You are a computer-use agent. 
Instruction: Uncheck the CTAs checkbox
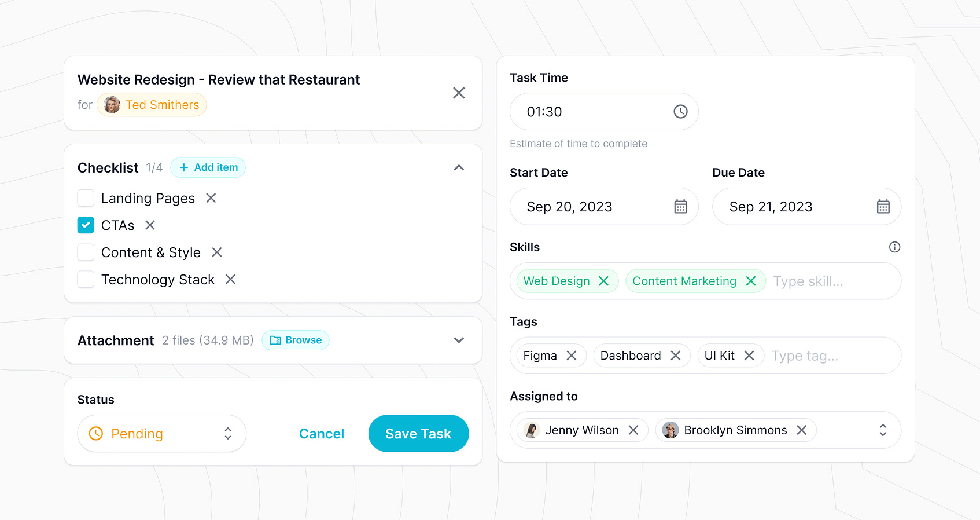(86, 225)
